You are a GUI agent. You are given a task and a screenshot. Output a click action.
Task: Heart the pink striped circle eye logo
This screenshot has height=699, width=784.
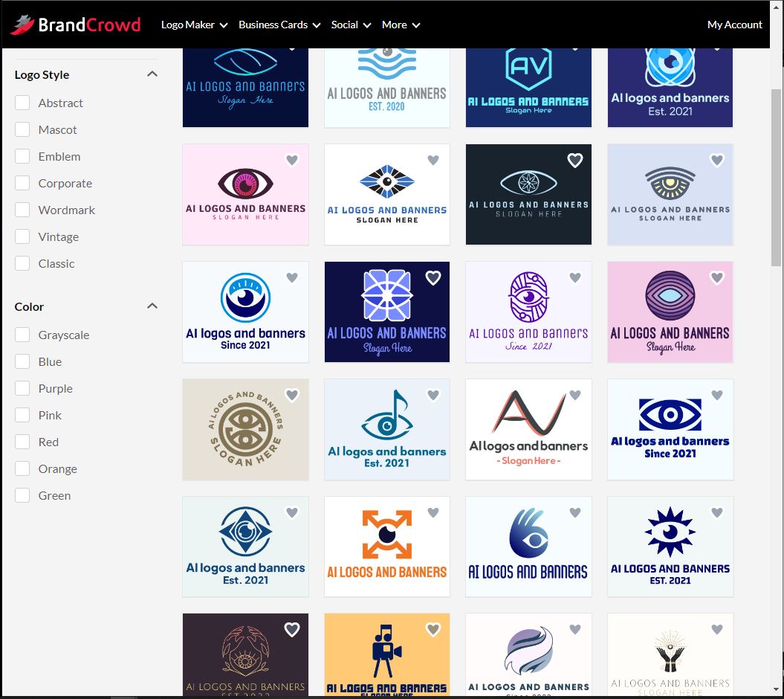click(x=717, y=277)
